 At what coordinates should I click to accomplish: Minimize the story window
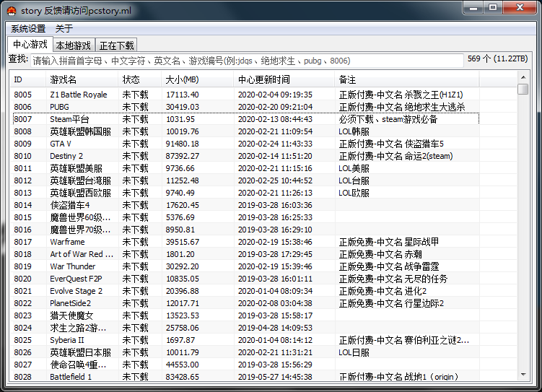(473, 8)
